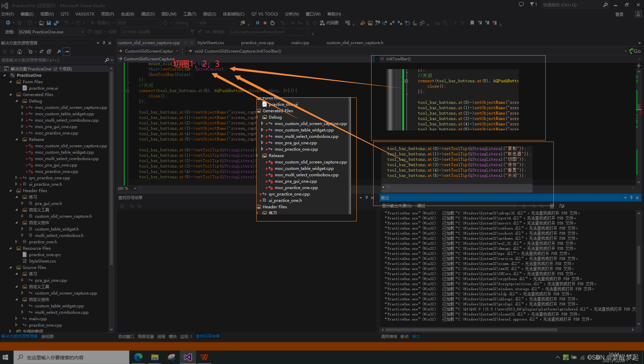Image resolution: width=644 pixels, height=364 pixels.
Task: Open the 调试(D) menu
Action: 148,14
